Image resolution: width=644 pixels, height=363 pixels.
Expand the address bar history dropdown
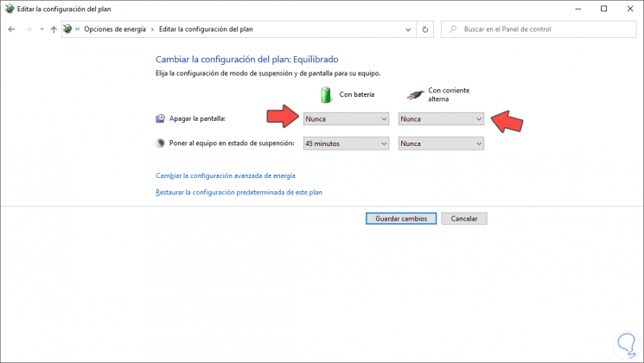[x=408, y=29]
